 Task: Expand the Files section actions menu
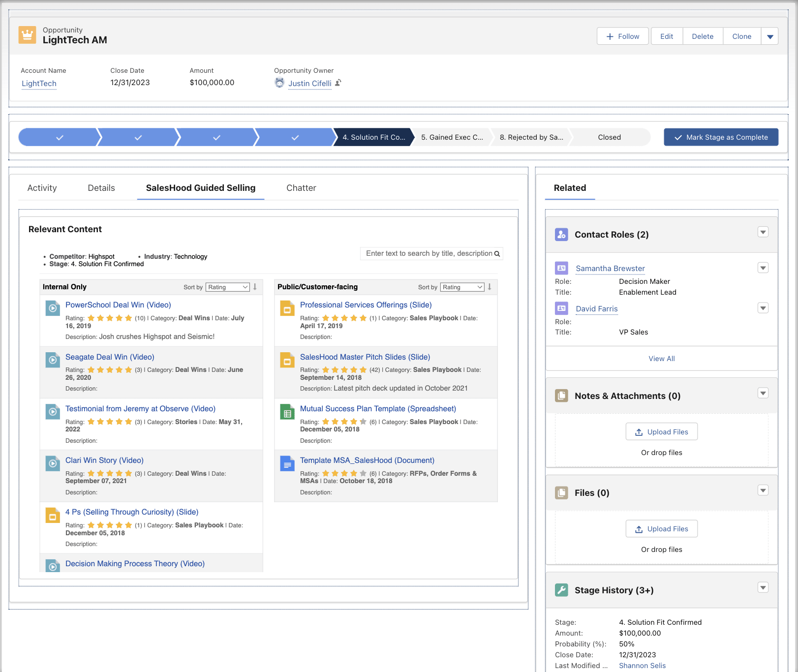[x=763, y=490]
